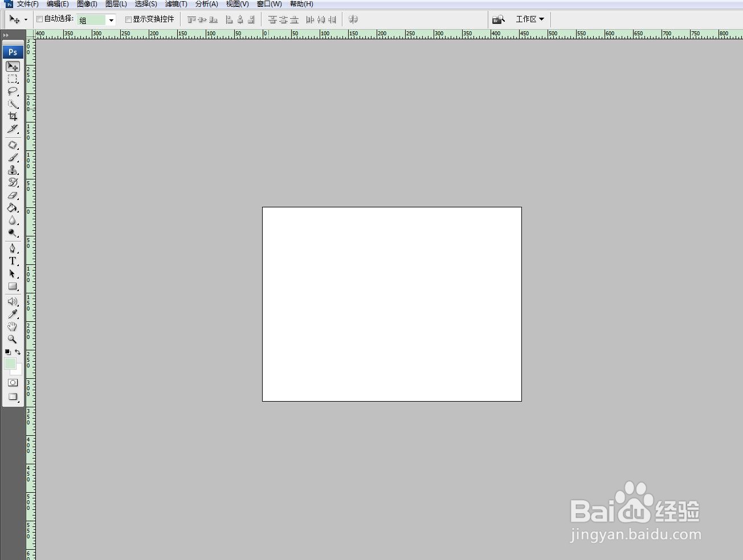Select the Clone Stamp tool
The height and width of the screenshot is (560, 743).
(x=13, y=170)
